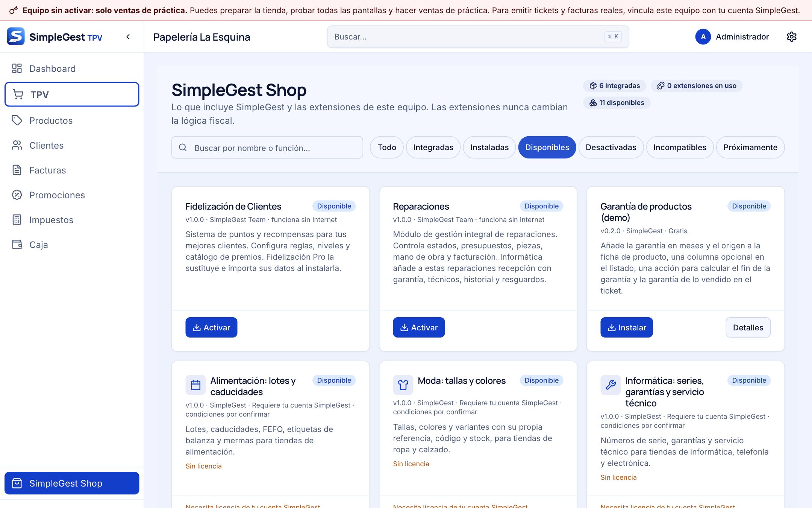The height and width of the screenshot is (508, 812).
Task: Select the Instaladas filter tab
Action: (x=489, y=148)
